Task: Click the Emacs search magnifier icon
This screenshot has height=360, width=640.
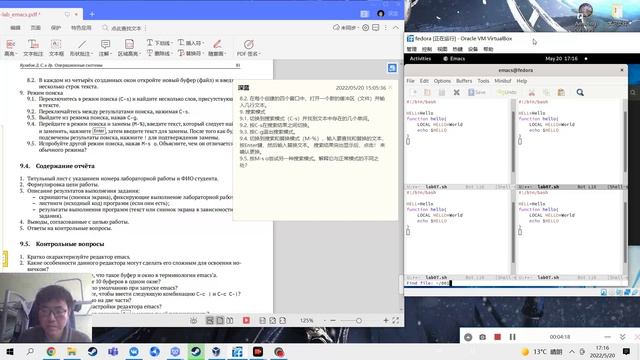Action: [580, 93]
